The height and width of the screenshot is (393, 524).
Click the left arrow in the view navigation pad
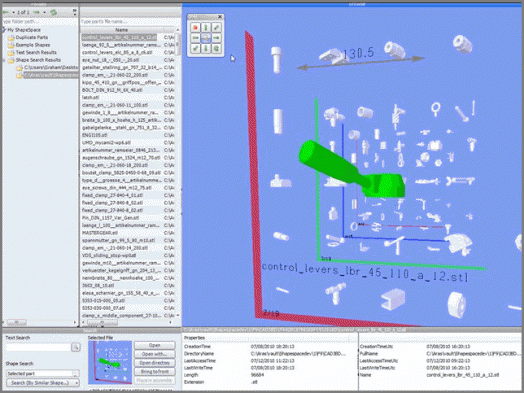(195, 38)
